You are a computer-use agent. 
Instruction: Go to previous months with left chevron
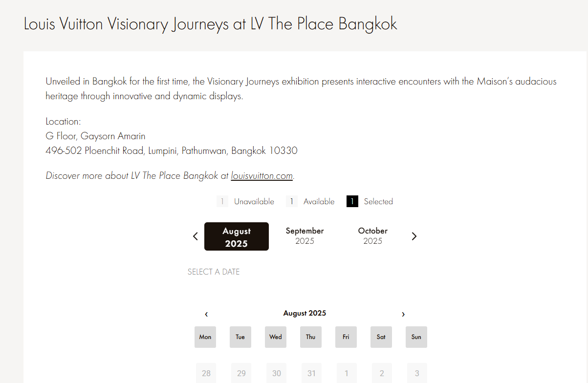196,236
